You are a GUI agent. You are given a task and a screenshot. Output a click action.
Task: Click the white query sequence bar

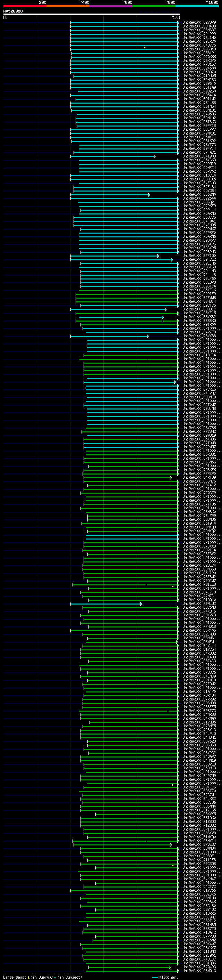tap(91, 15)
